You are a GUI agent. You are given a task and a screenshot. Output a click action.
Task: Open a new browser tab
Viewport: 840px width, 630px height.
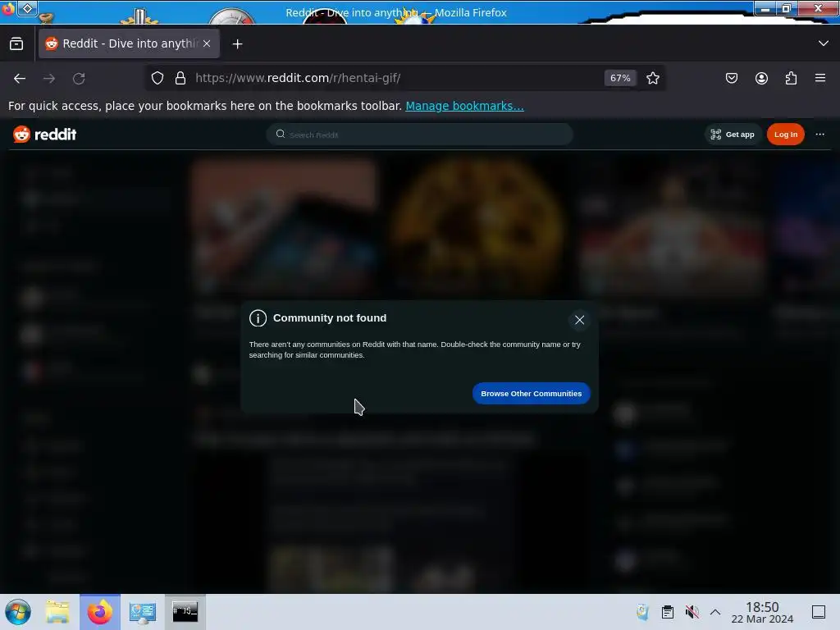[x=237, y=44]
